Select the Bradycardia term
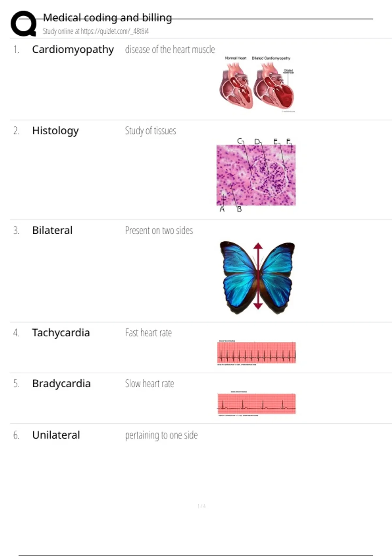 pyautogui.click(x=61, y=383)
